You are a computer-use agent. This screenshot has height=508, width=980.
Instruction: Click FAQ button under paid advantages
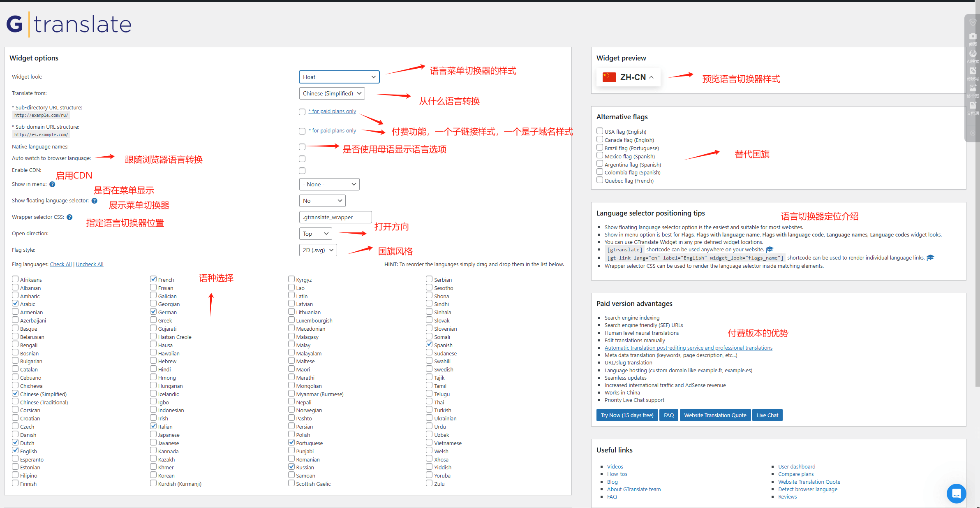[669, 415]
